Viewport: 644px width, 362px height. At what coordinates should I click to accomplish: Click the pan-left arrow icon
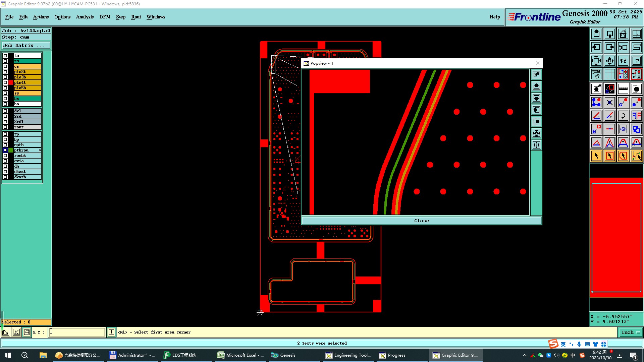coord(596,47)
